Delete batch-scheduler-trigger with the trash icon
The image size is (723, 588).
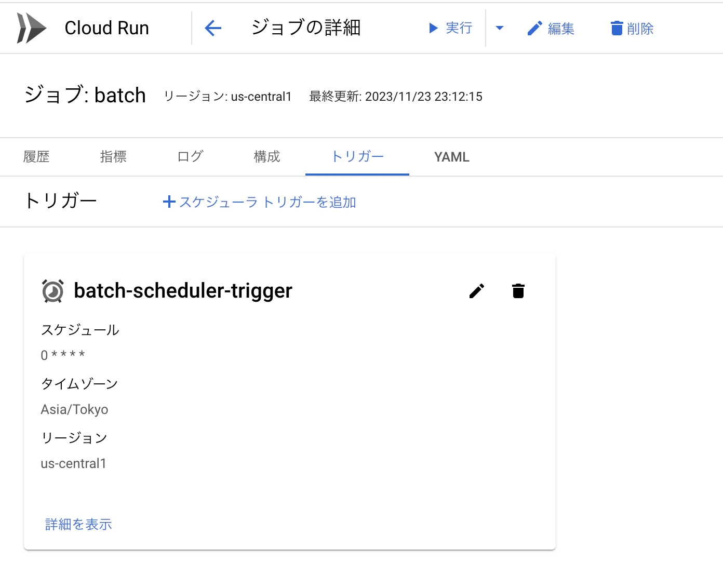coord(518,291)
